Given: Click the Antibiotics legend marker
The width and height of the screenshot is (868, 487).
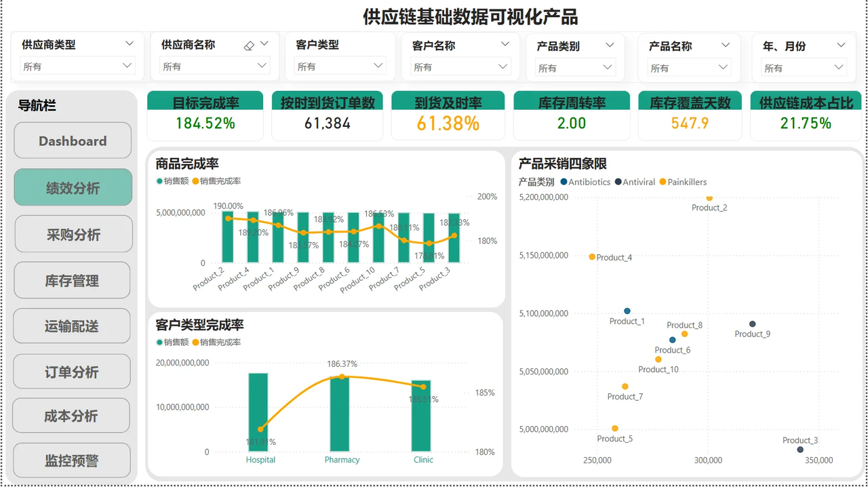Looking at the screenshot, I should pyautogui.click(x=564, y=182).
